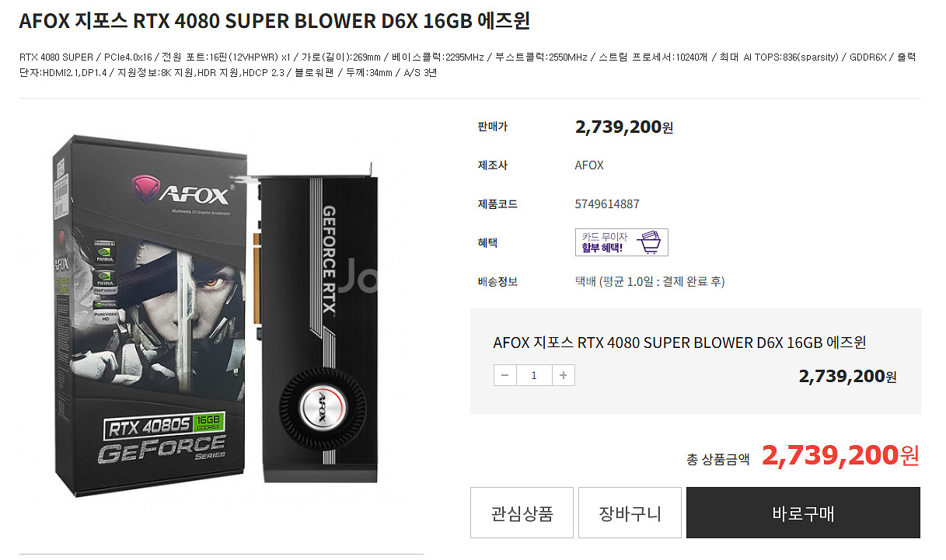Image resolution: width=946 pixels, height=560 pixels.
Task: Click the product title heading
Action: (274, 21)
